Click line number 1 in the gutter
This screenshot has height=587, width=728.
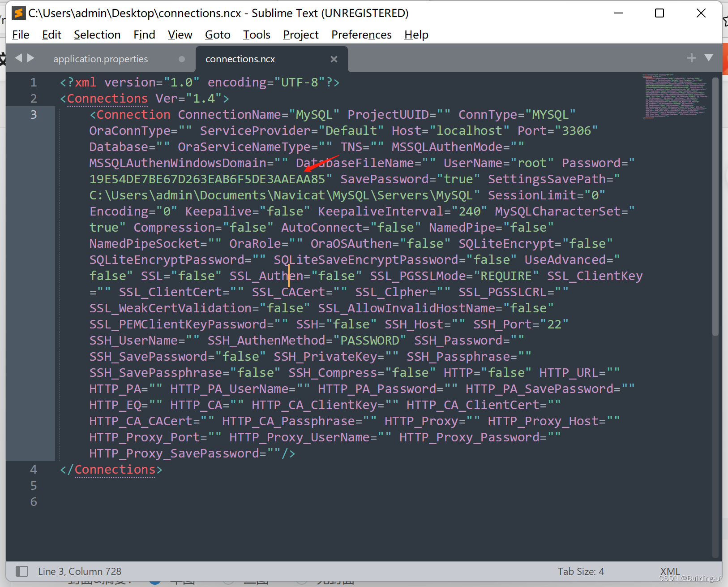[34, 82]
